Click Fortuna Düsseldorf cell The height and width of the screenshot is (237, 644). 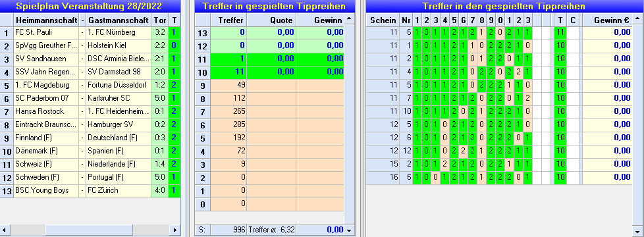[x=119, y=85]
